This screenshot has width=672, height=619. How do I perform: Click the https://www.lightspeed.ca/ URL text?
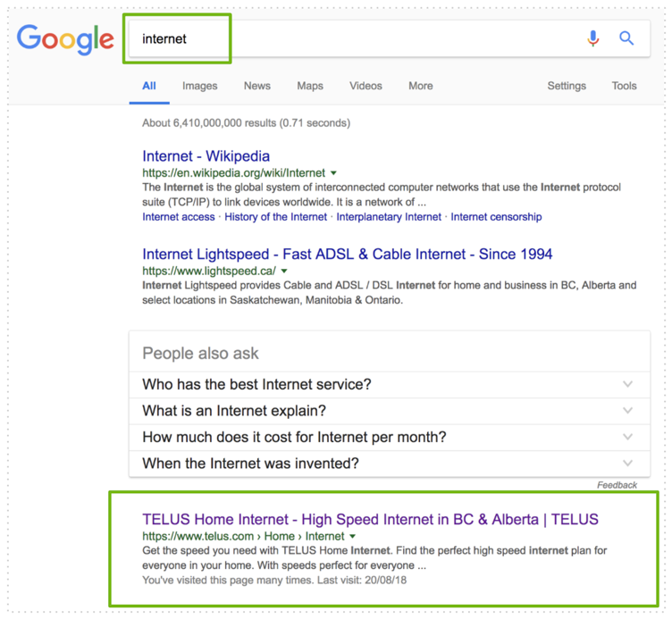[x=209, y=272]
